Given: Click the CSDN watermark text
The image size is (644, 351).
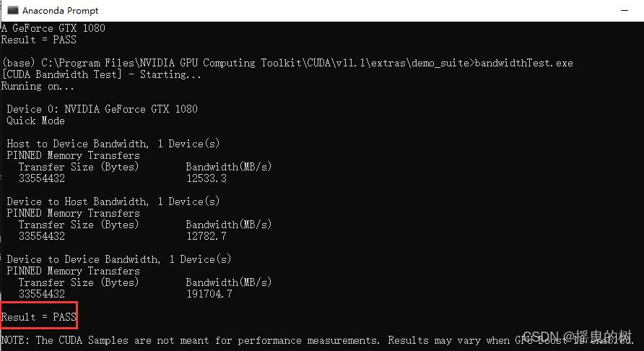Looking at the screenshot, I should [578, 337].
